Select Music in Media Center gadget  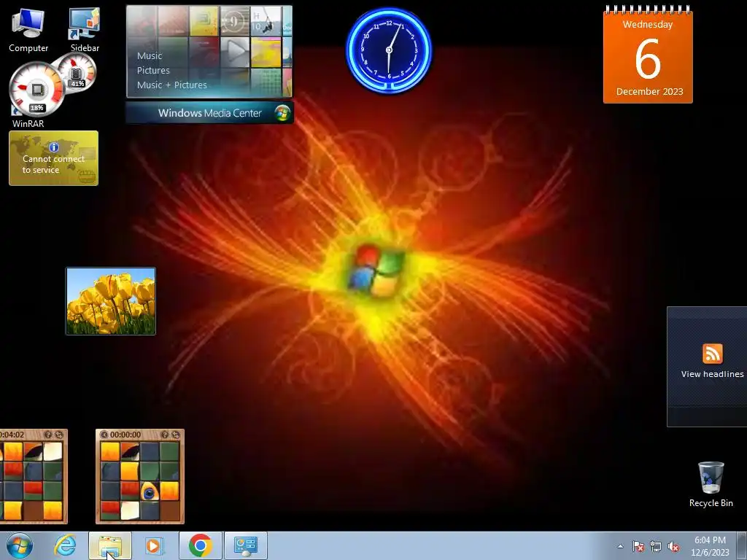click(150, 55)
